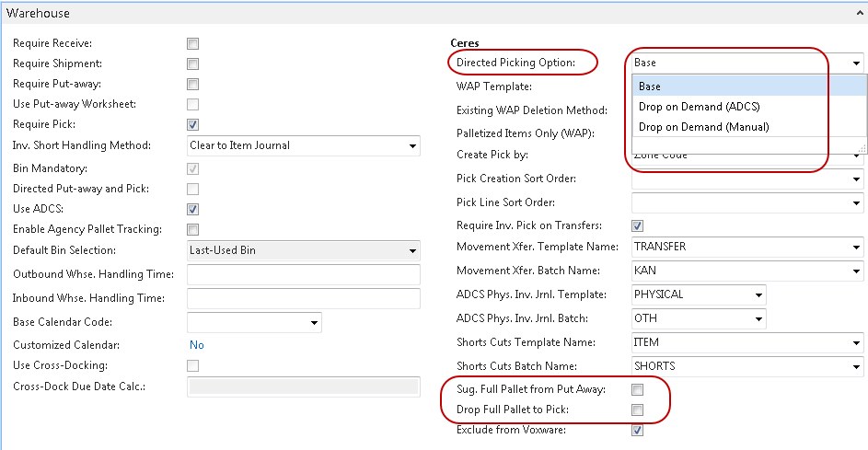Click the Inbound Whse. Handling Time field
The image size is (868, 450).
[303, 298]
